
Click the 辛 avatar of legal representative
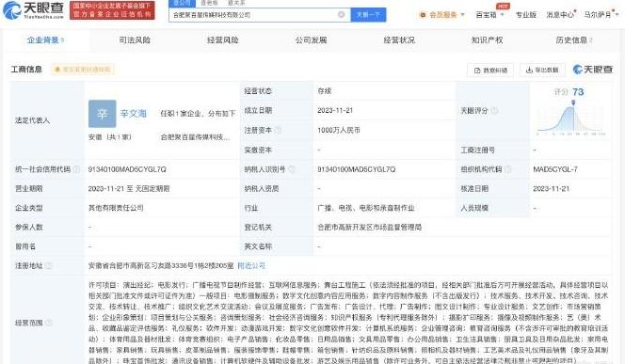(x=102, y=114)
